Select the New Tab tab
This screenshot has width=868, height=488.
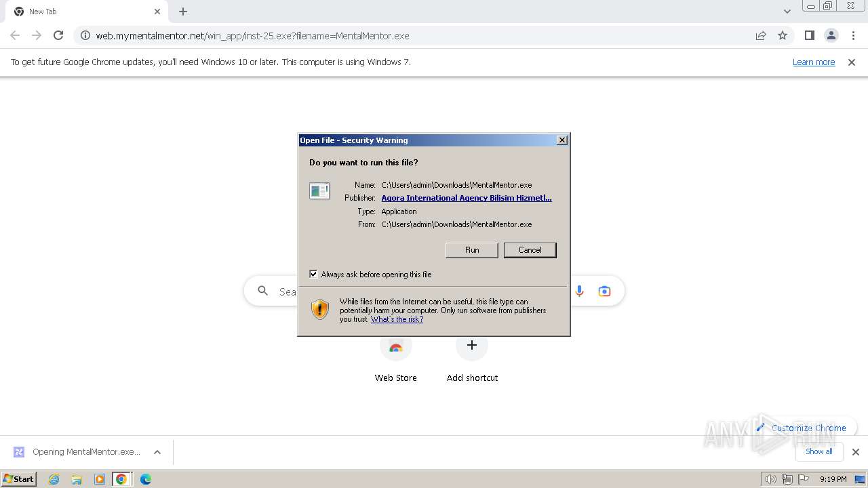[87, 12]
